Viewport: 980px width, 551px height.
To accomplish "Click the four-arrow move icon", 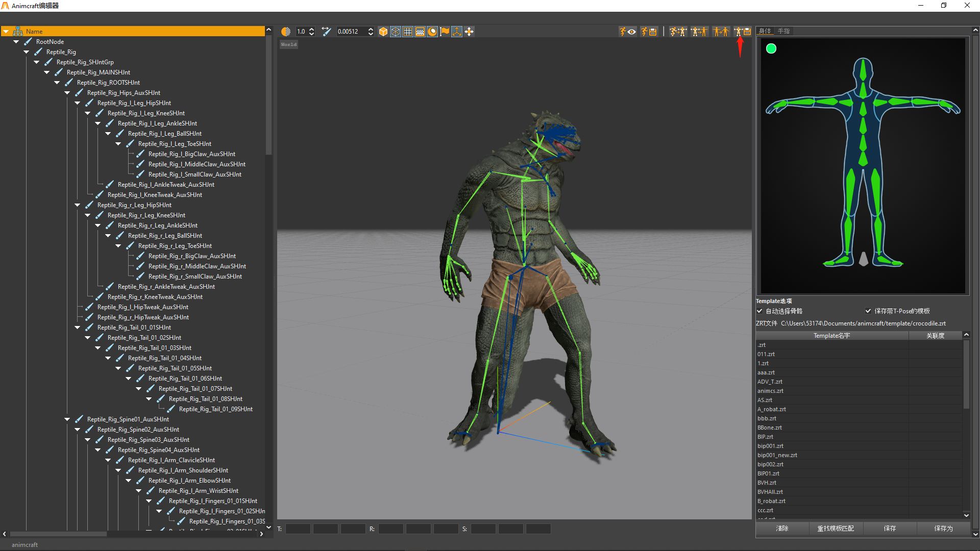I will (469, 32).
